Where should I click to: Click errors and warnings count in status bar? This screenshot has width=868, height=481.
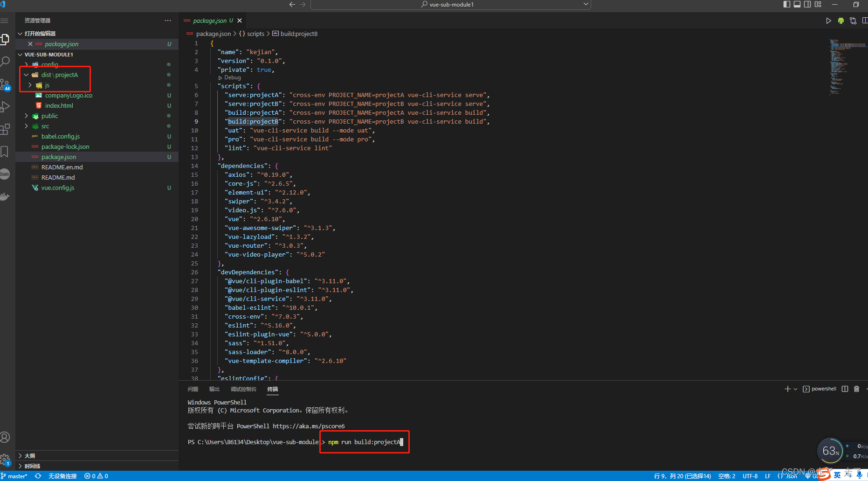(96, 476)
